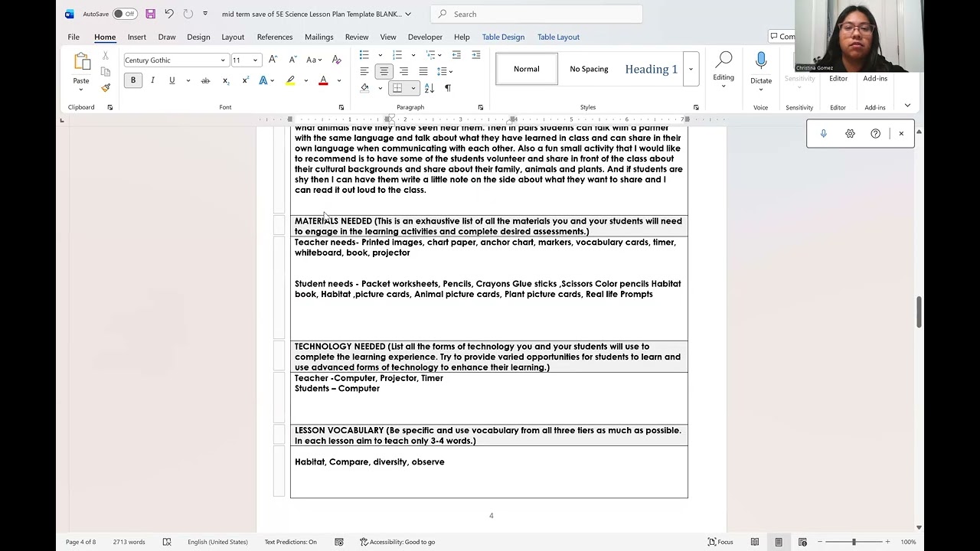The image size is (980, 551).
Task: Switch to the Review tab
Action: pos(357,37)
